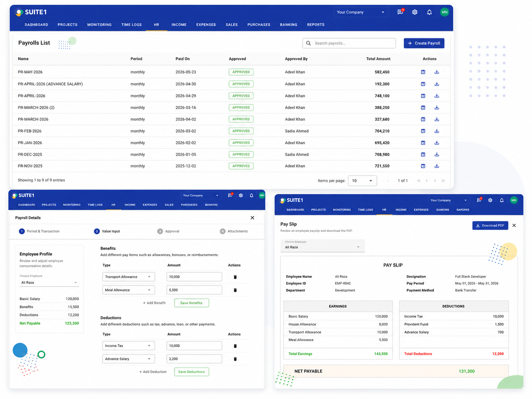This screenshot has height=399, width=532.
Task: Open the calendar icon for PR-MAY-2026
Action: point(423,72)
